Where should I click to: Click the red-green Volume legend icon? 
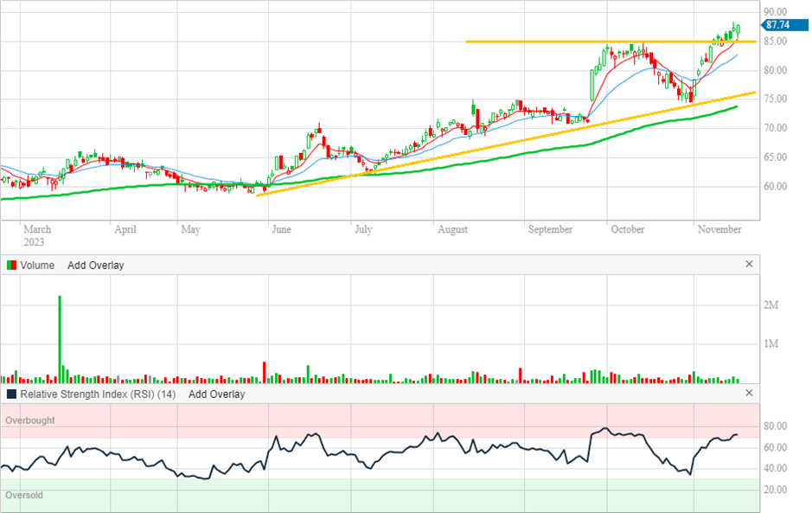point(11,266)
